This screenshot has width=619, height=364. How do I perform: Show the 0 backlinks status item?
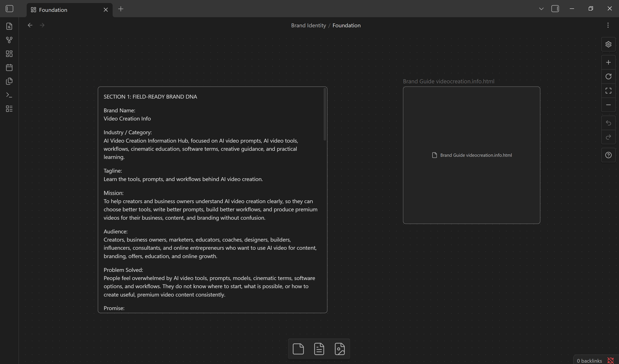[589, 361]
